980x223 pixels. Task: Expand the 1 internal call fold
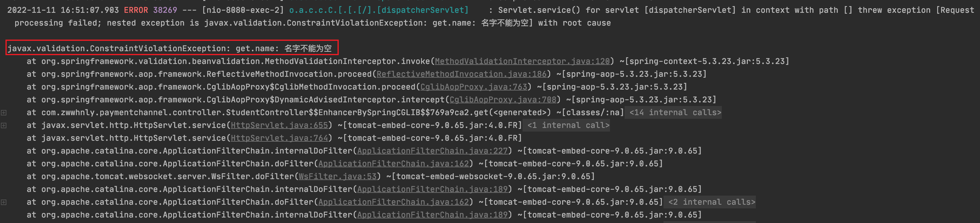tap(568, 125)
